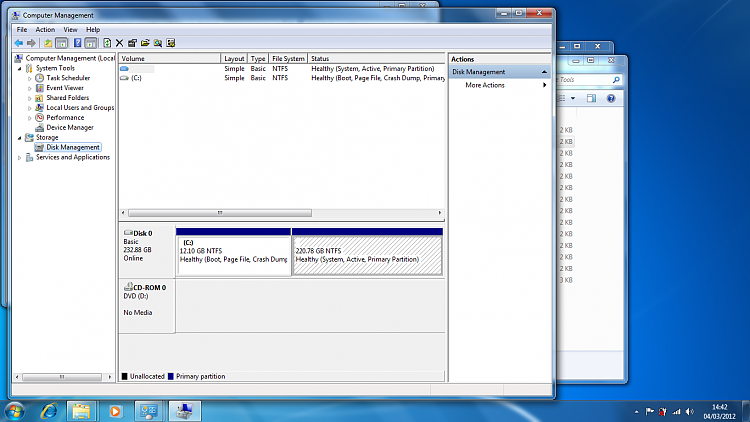Click the grey Forward arrow in toolbar
This screenshot has width=750, height=422.
[31, 43]
